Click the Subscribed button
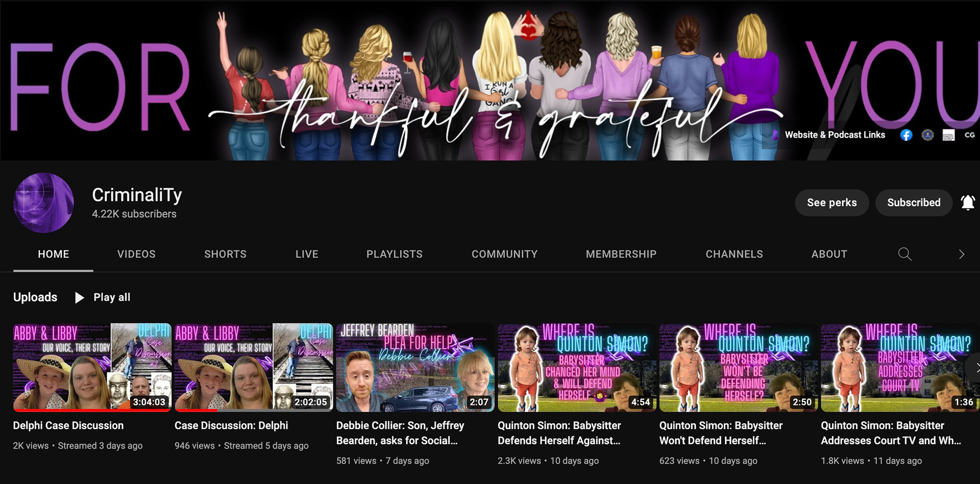 pos(914,202)
